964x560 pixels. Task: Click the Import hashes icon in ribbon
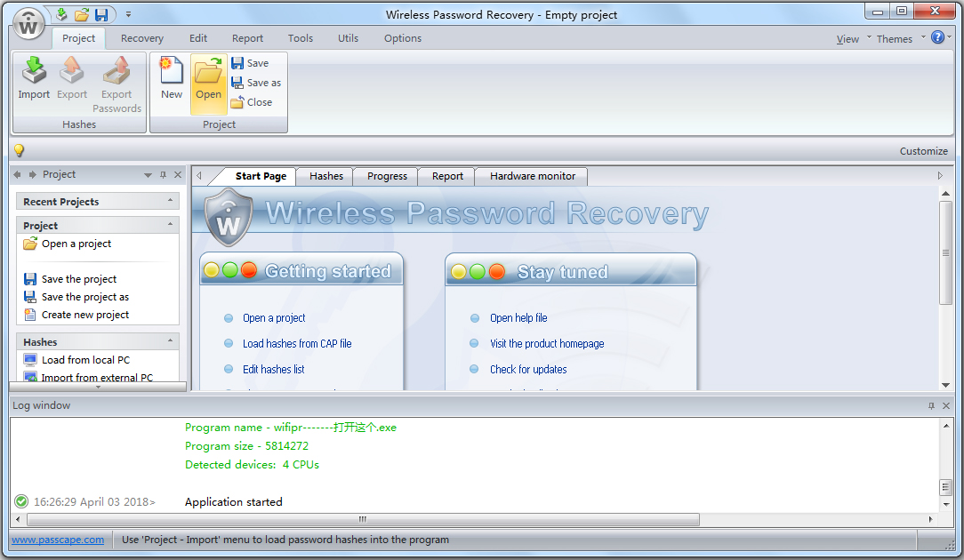[x=34, y=78]
